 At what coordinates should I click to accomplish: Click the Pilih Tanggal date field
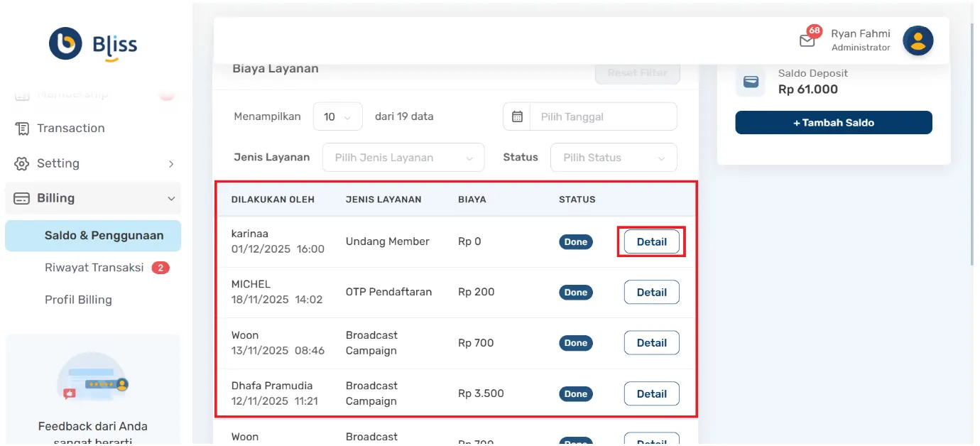[x=602, y=116]
